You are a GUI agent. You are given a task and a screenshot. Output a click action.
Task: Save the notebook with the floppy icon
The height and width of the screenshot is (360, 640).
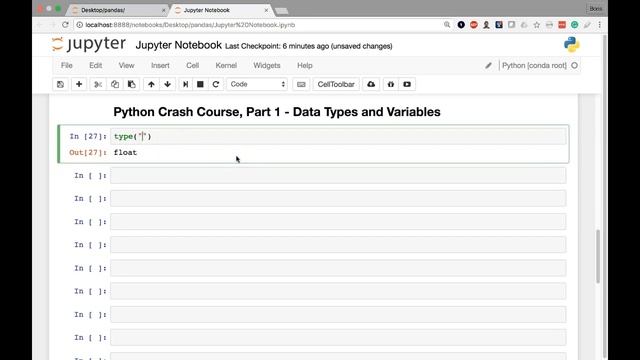tap(60, 84)
